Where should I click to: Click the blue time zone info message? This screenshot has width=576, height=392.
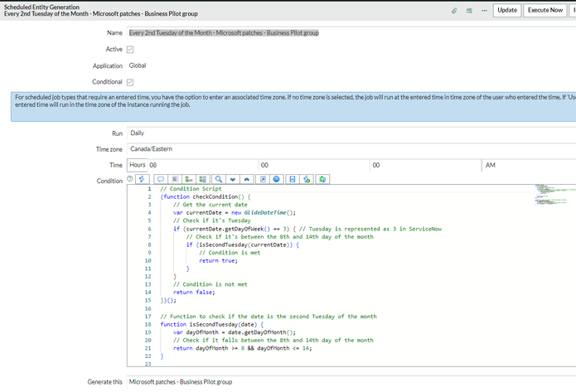tap(293, 107)
